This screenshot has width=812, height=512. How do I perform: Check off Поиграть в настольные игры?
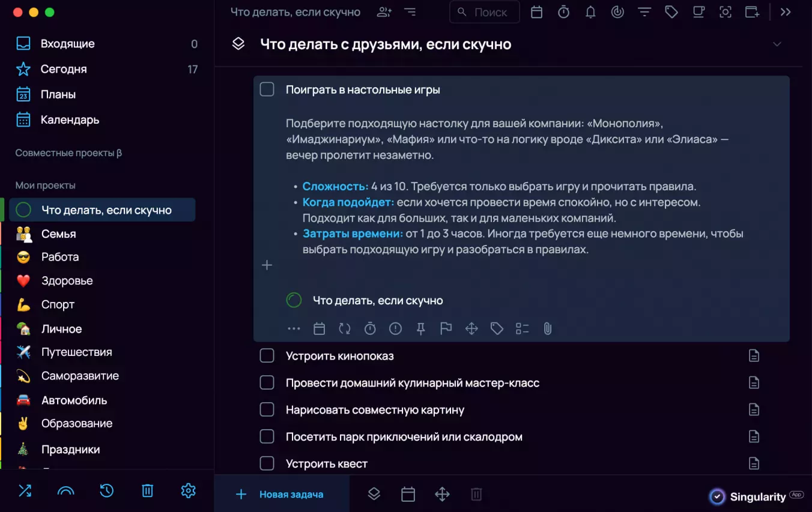[x=267, y=89]
